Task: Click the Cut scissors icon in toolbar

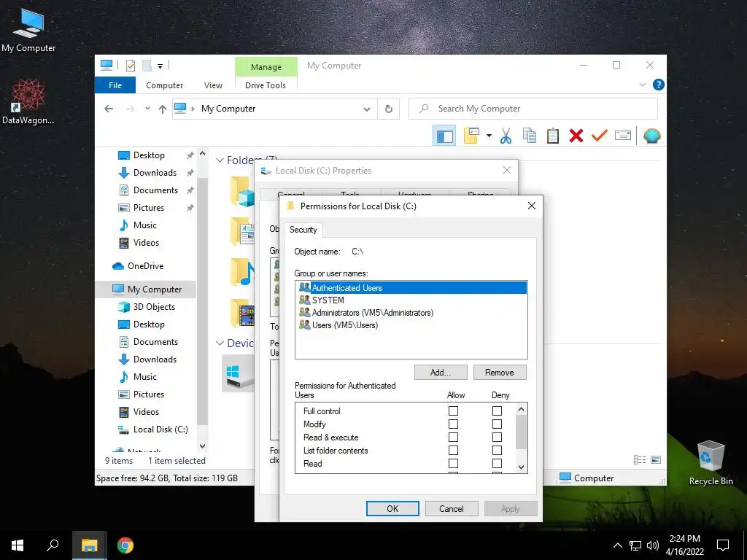Action: pyautogui.click(x=506, y=136)
